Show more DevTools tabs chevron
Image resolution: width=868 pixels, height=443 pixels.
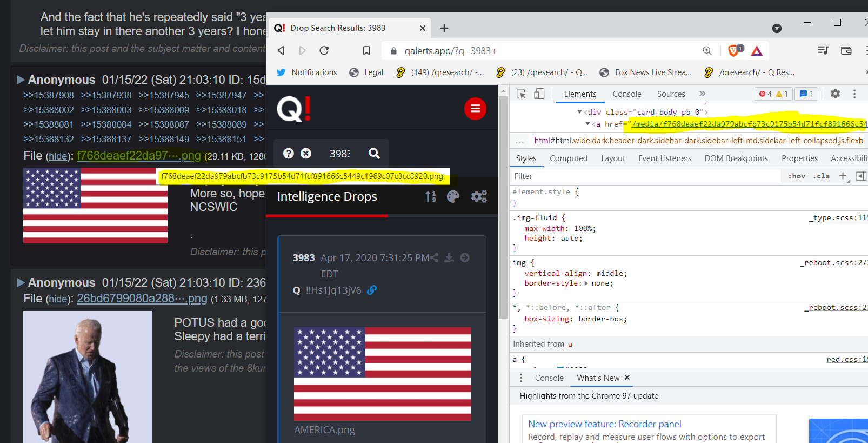pos(703,94)
